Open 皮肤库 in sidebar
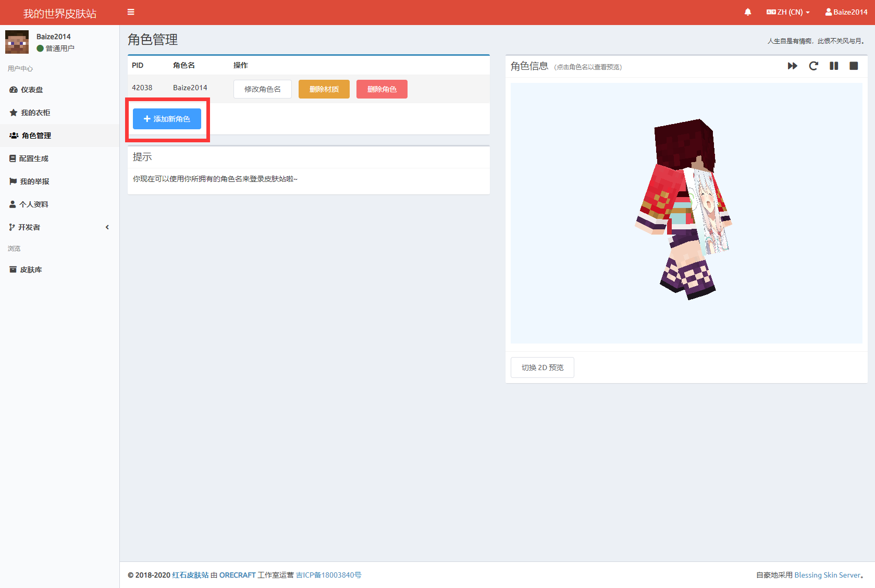 click(59, 269)
